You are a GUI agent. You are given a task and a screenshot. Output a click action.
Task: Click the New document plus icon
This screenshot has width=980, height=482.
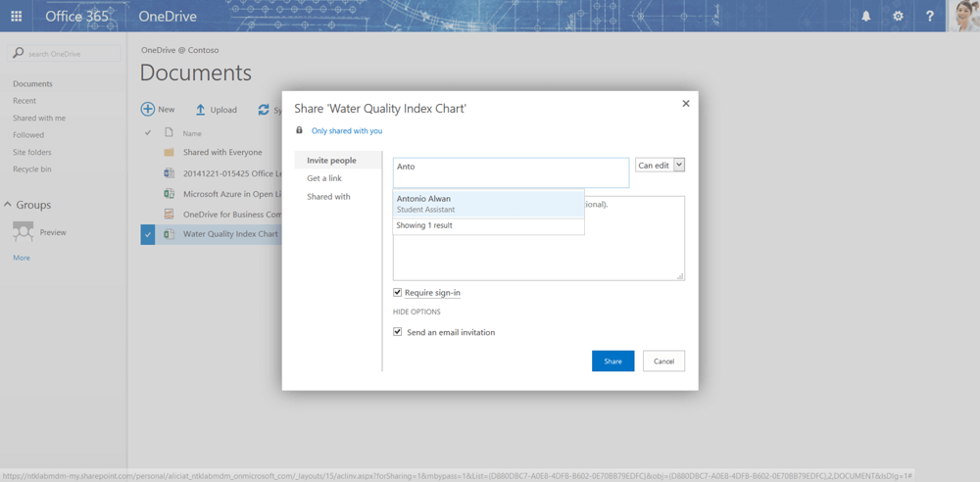[148, 109]
